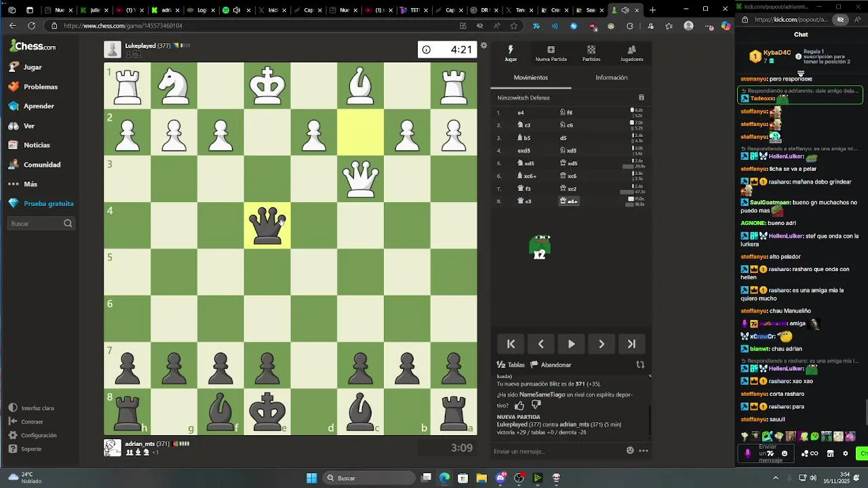
Task: Open the emoji picker in chess chat
Action: click(x=630, y=451)
